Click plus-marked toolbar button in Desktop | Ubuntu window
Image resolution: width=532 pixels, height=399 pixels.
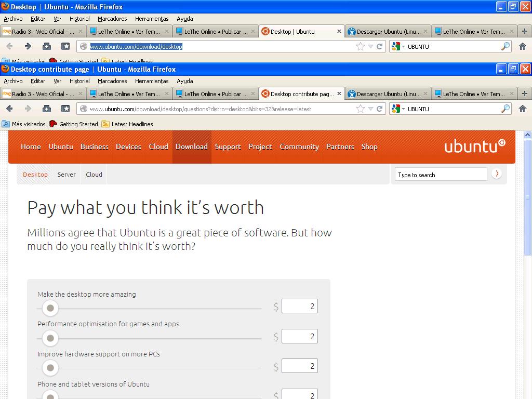[x=47, y=46]
